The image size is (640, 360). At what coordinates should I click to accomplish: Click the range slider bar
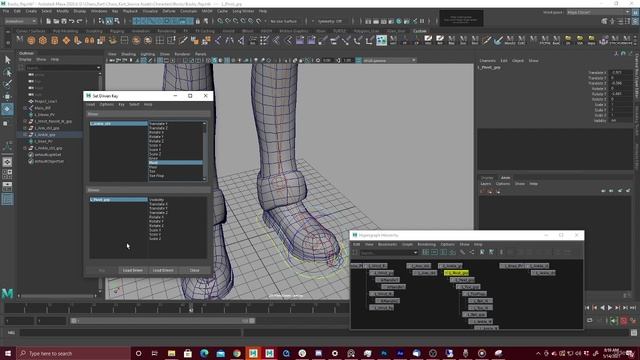(x=162, y=321)
